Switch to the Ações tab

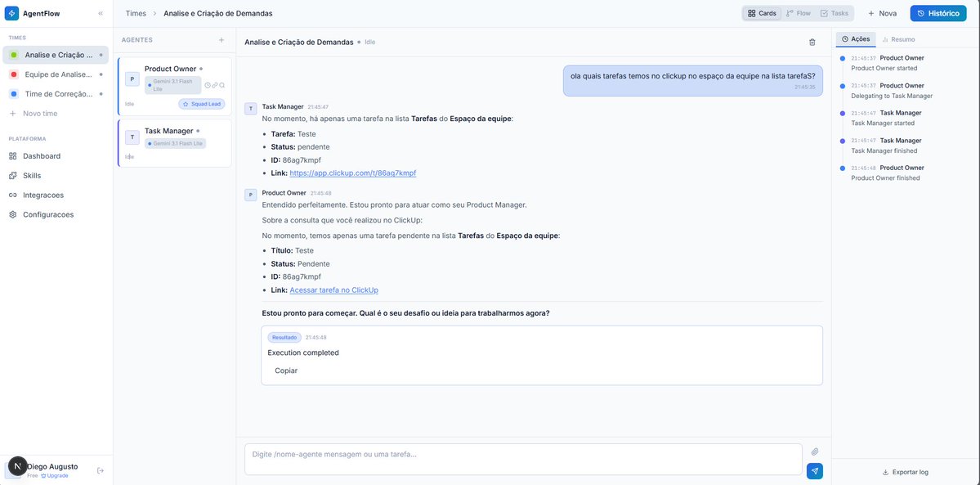(x=856, y=38)
